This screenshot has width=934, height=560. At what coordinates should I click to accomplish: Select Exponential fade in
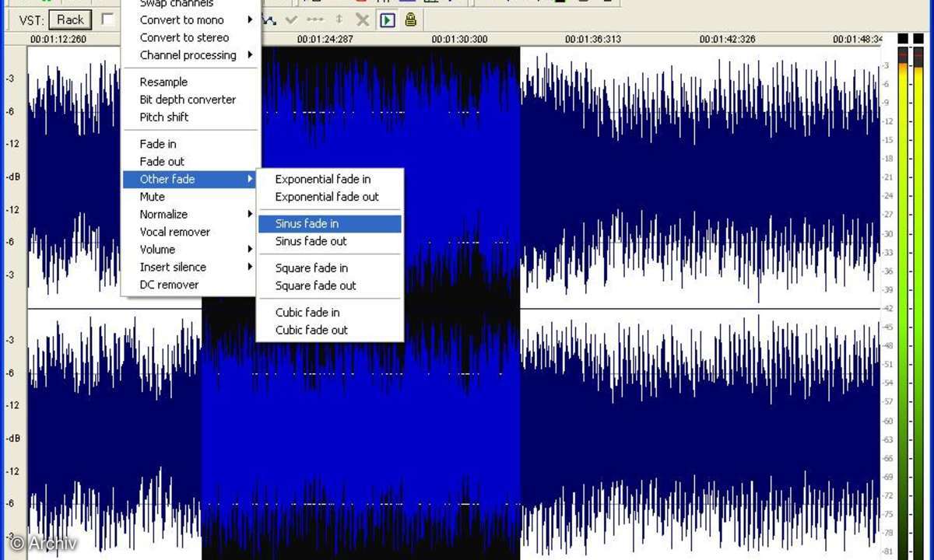click(x=330, y=179)
